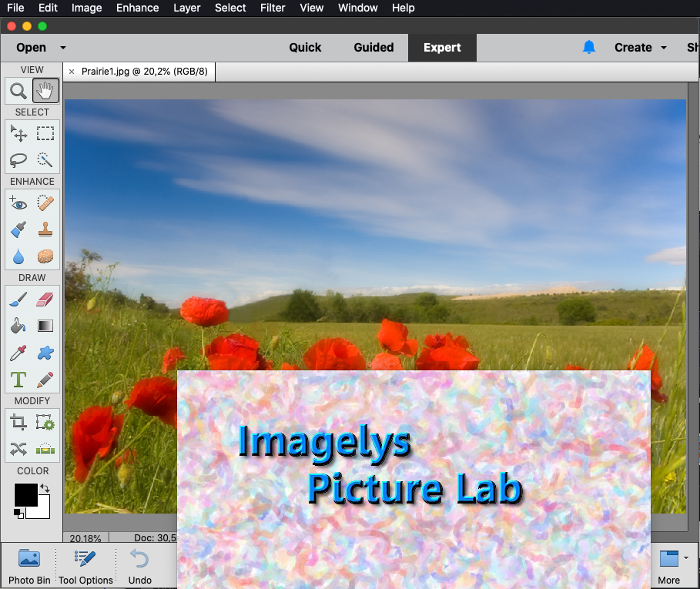The image size is (700, 589).
Task: Click the Create button
Action: point(633,47)
